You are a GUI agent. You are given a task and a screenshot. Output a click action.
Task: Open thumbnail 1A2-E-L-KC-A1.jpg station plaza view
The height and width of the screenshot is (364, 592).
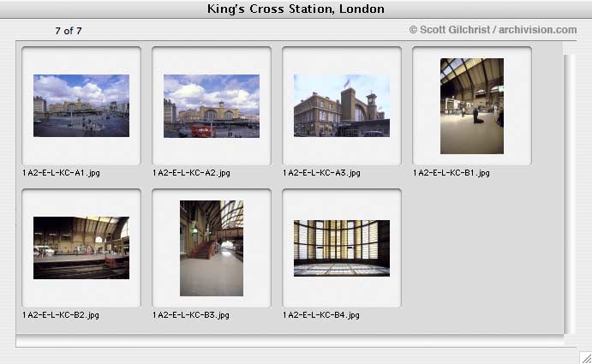tap(81, 105)
